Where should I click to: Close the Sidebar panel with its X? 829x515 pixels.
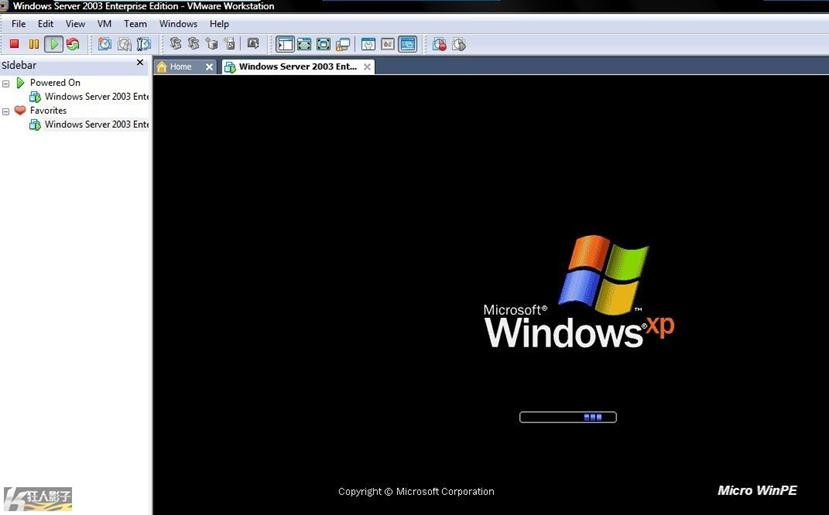140,62
